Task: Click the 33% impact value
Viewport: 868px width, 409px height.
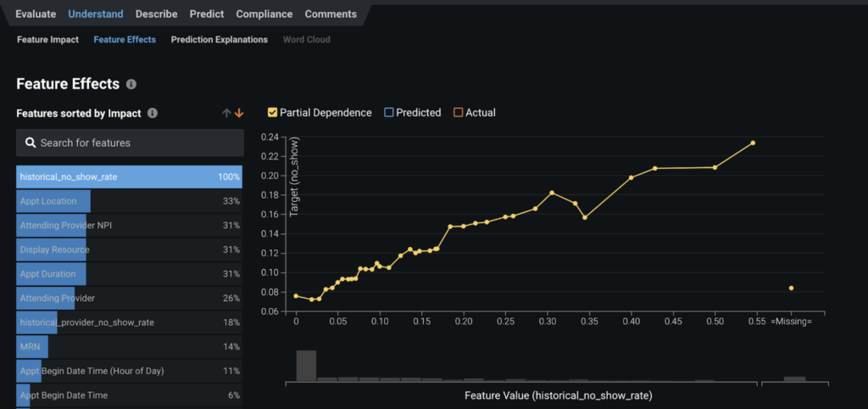Action: [231, 201]
